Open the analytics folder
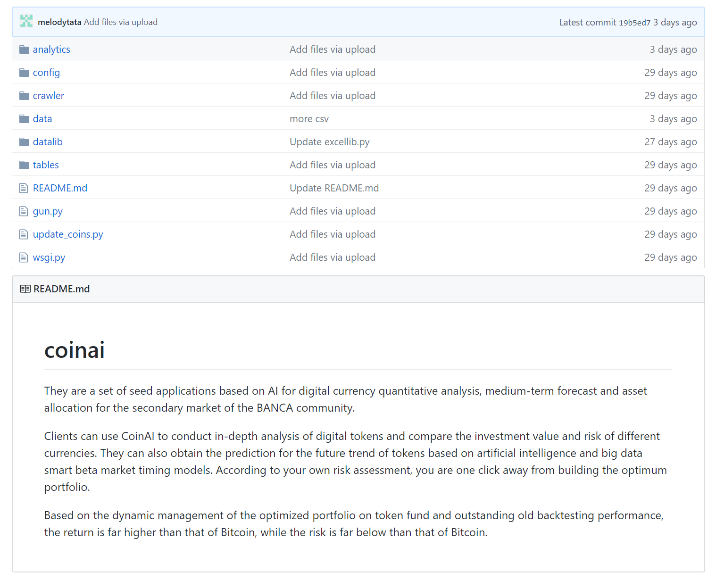 coord(51,50)
